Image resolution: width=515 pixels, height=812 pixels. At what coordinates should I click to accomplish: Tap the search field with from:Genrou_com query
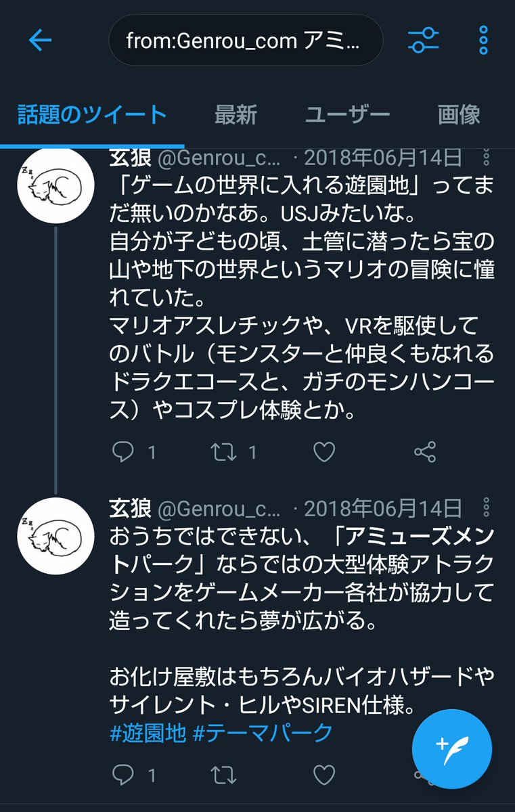coord(246,41)
